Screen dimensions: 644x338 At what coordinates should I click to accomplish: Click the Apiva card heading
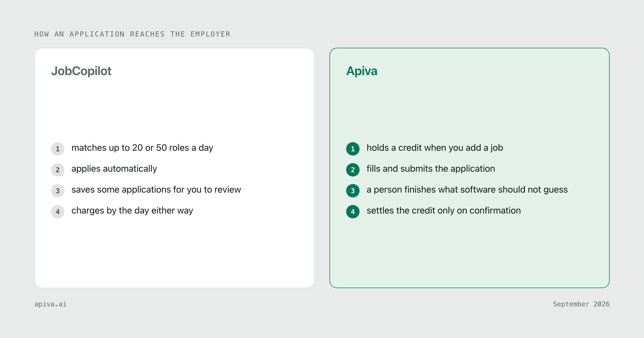click(362, 71)
